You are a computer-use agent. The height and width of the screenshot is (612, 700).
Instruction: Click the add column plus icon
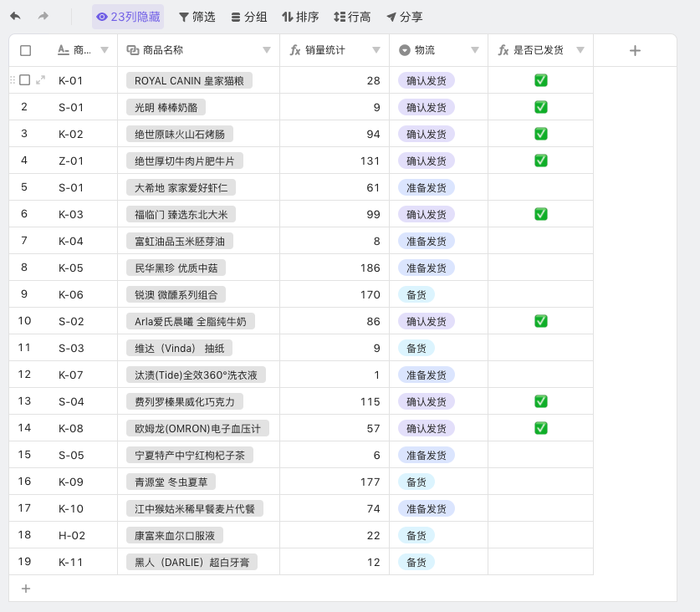pyautogui.click(x=635, y=51)
